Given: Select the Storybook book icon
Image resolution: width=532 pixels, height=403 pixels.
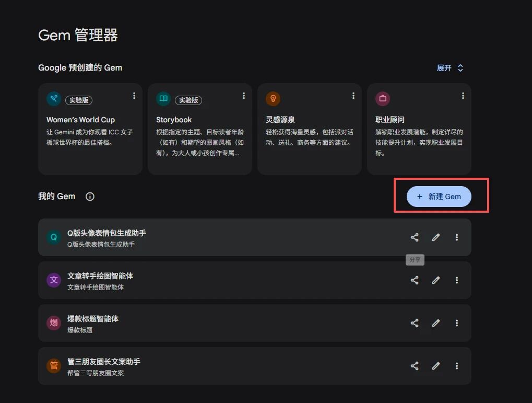Looking at the screenshot, I should point(163,98).
